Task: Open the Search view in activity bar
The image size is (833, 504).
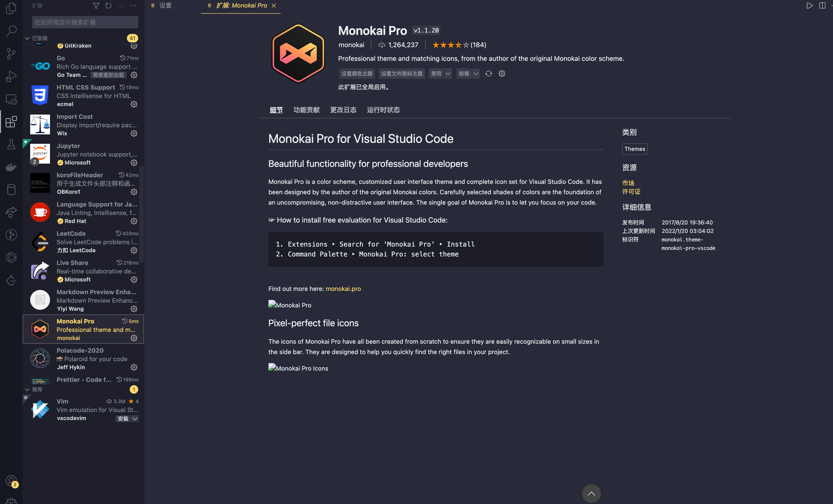Action: tap(11, 31)
